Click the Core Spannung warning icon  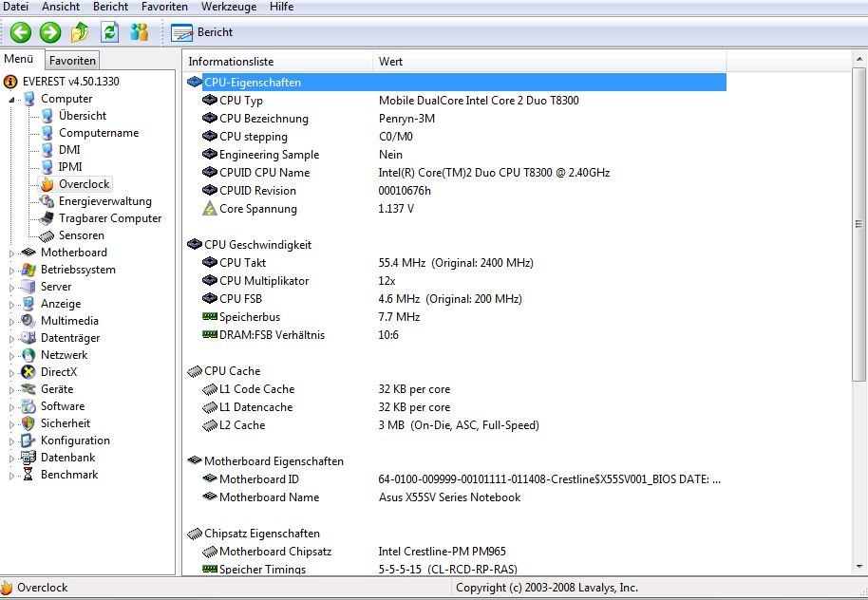coord(209,209)
